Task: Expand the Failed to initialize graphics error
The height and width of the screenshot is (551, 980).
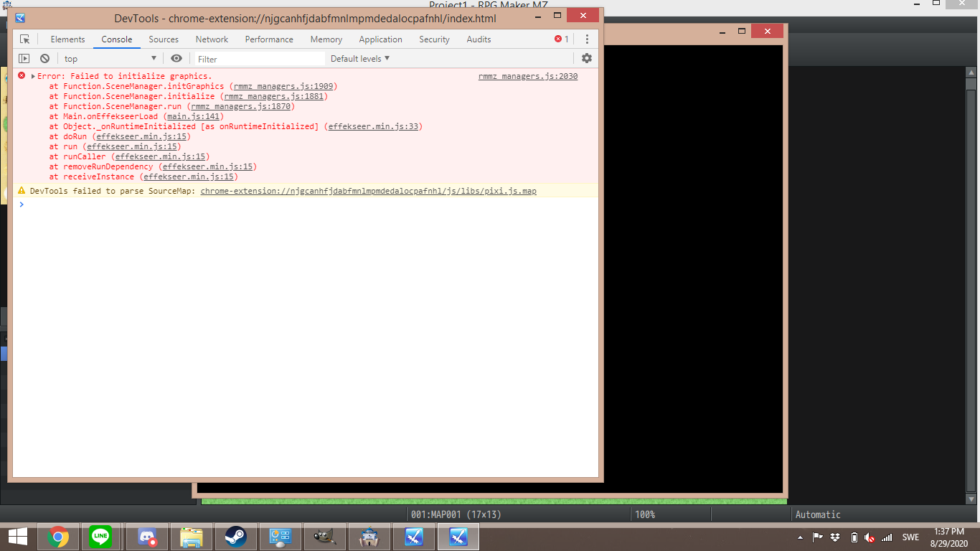Action: coord(33,76)
